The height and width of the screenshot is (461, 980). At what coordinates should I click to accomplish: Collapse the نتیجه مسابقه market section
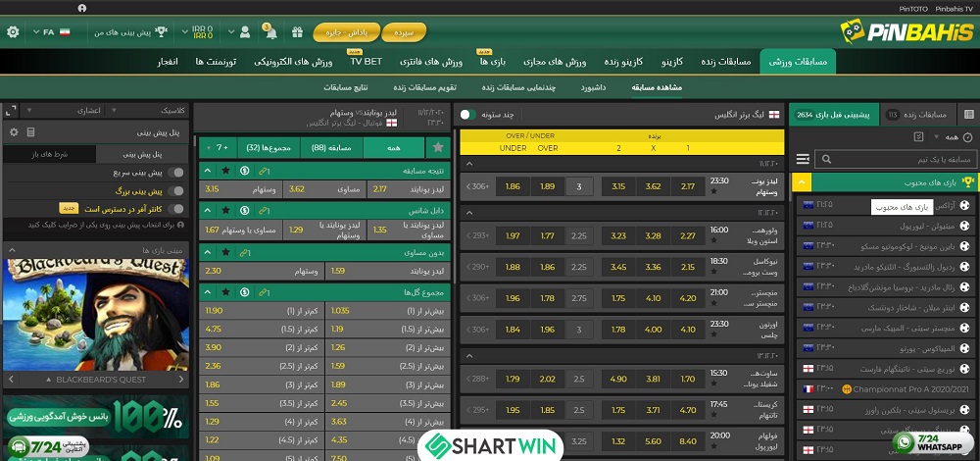[208, 171]
